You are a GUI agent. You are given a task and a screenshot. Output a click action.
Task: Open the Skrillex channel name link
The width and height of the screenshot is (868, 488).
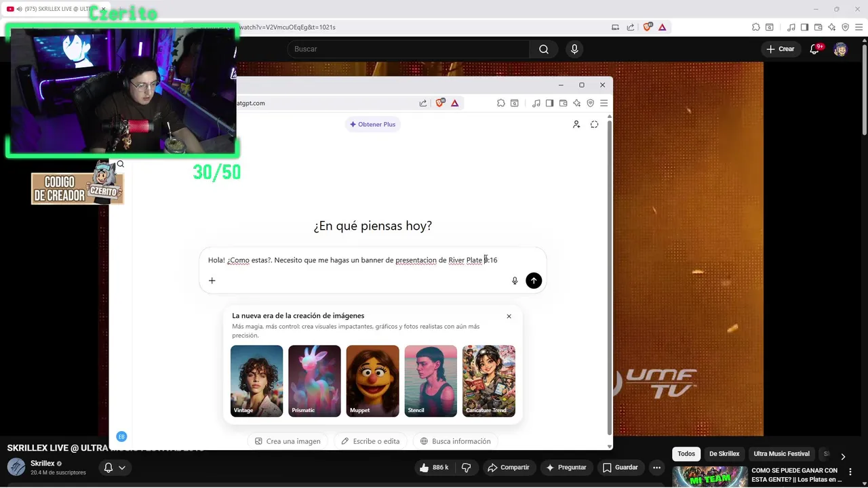[42, 464]
